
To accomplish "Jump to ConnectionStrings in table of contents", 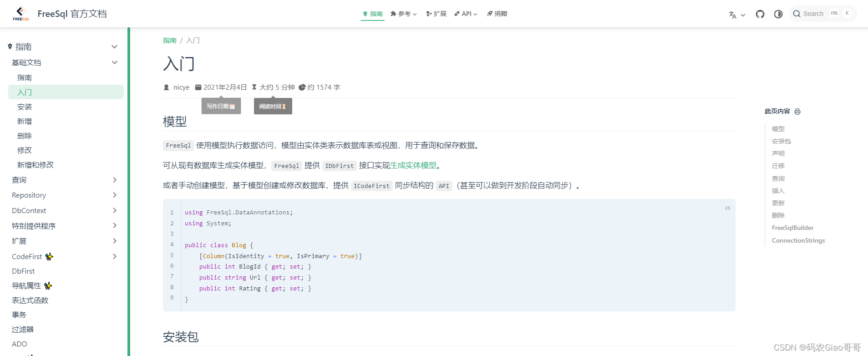I will click(798, 240).
